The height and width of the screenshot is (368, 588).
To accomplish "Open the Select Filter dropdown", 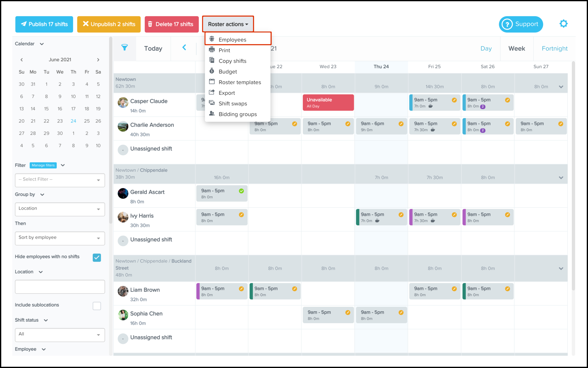I will pyautogui.click(x=60, y=180).
